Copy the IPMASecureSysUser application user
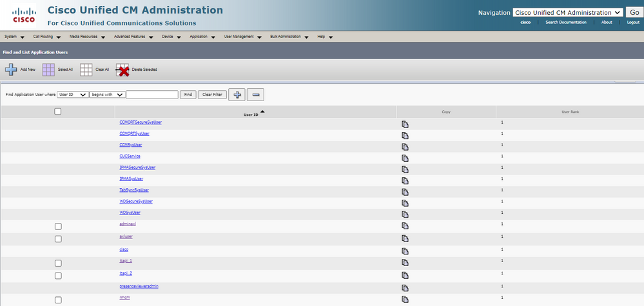Image resolution: width=644 pixels, height=306 pixels. 405,169
